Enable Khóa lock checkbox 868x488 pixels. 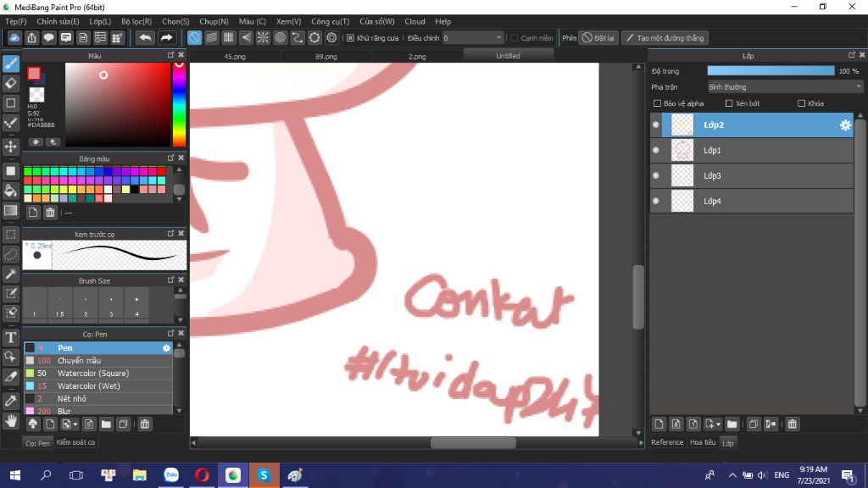click(x=801, y=103)
